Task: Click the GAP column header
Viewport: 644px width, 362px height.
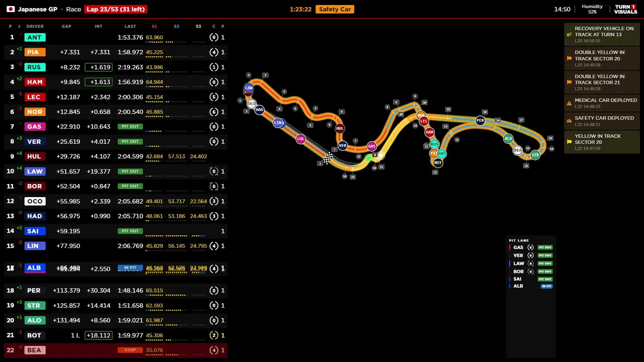Action: (66, 26)
